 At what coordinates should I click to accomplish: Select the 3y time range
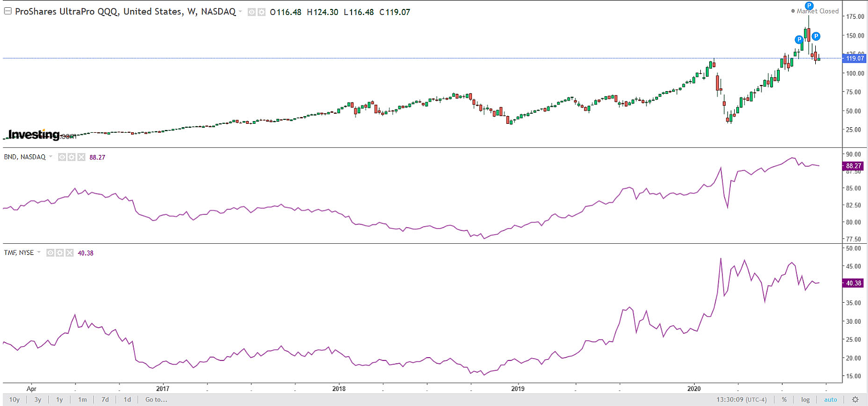point(38,399)
